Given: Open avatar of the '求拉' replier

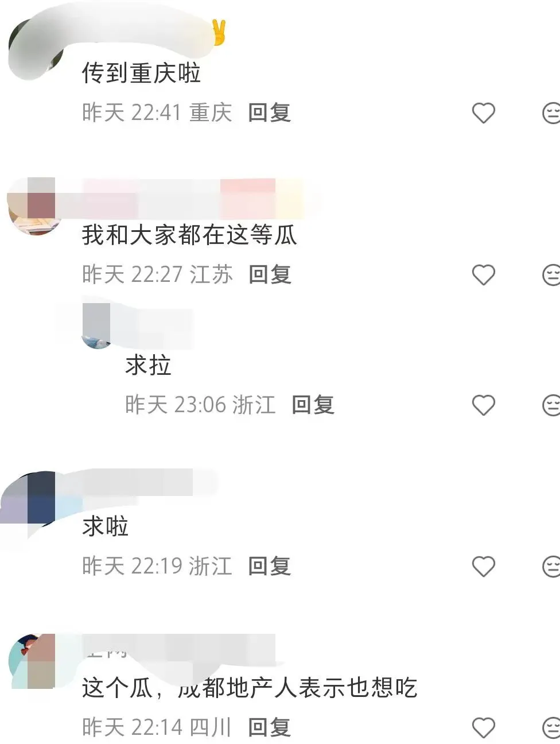Looking at the screenshot, I should click(98, 326).
